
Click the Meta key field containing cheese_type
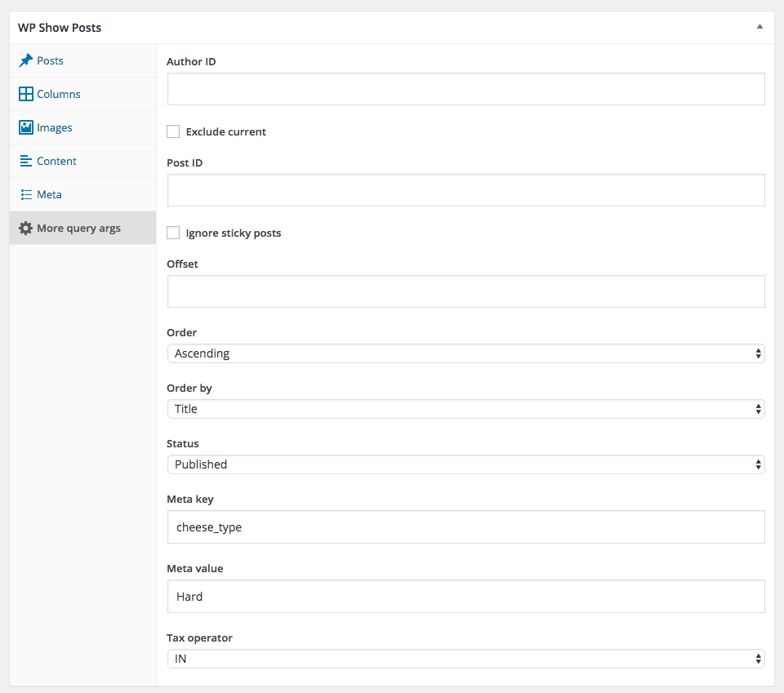pyautogui.click(x=466, y=527)
